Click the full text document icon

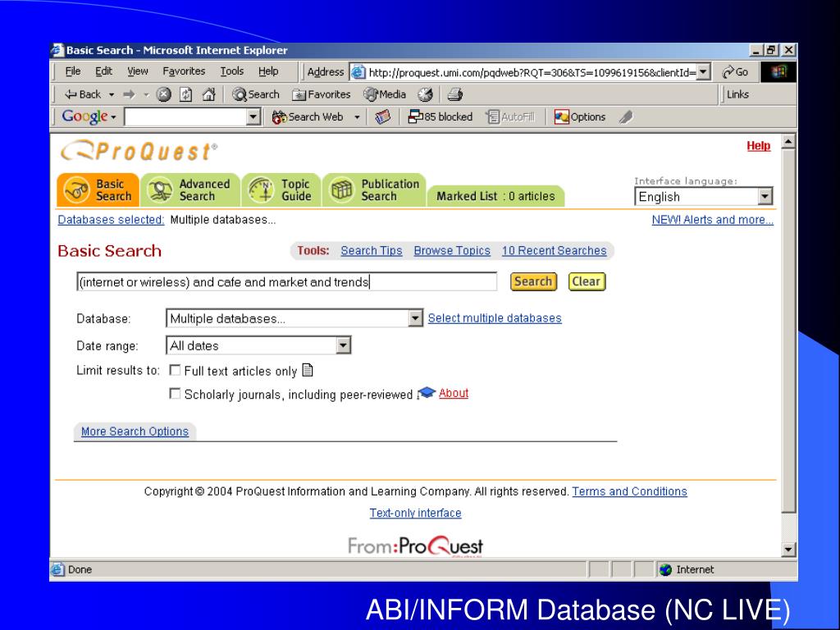pos(308,370)
